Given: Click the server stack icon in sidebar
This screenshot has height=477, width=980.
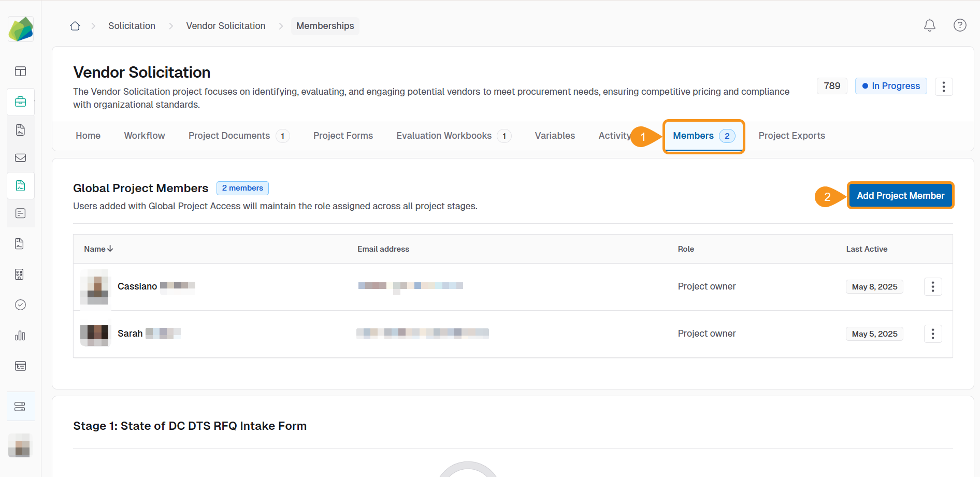Looking at the screenshot, I should [x=20, y=407].
